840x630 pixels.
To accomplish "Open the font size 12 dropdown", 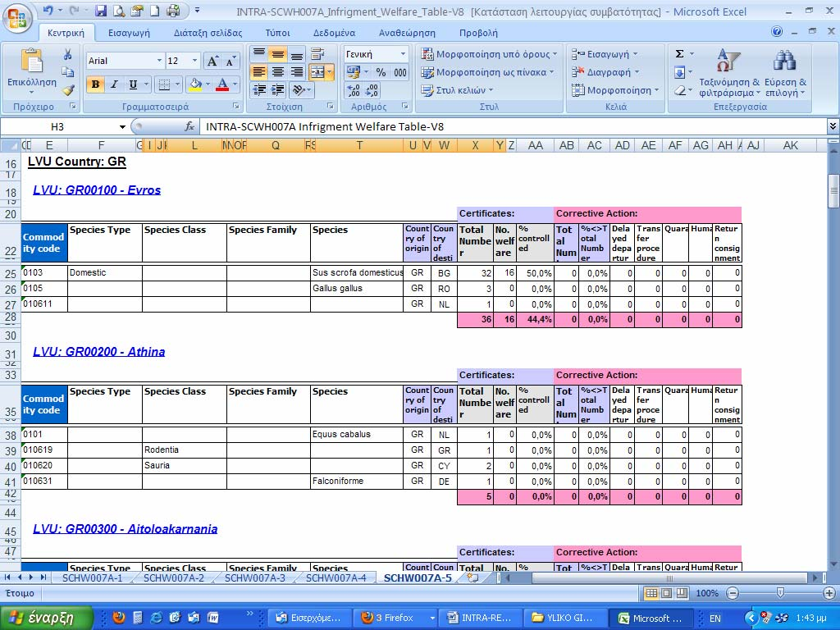I will click(x=195, y=61).
